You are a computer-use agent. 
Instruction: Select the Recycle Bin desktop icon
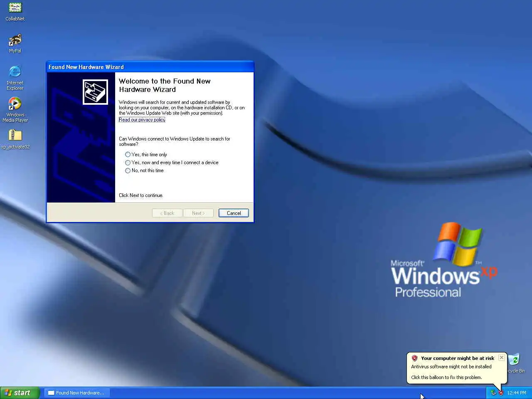(x=515, y=363)
